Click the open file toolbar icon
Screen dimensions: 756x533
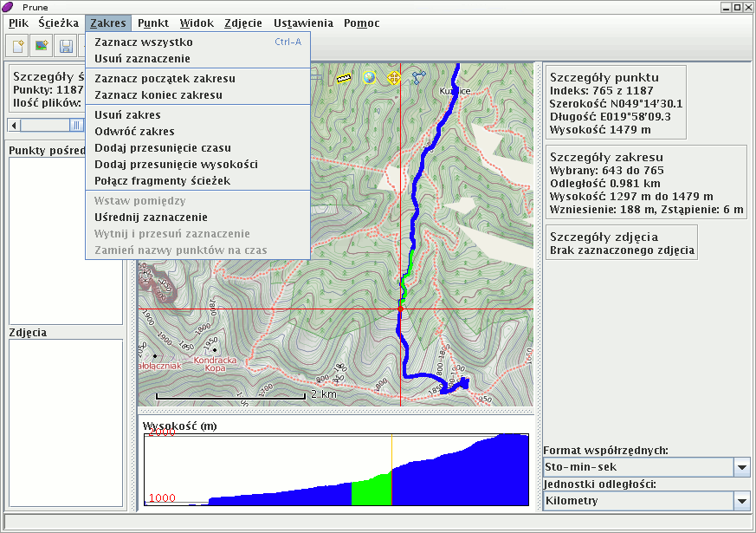pos(16,45)
